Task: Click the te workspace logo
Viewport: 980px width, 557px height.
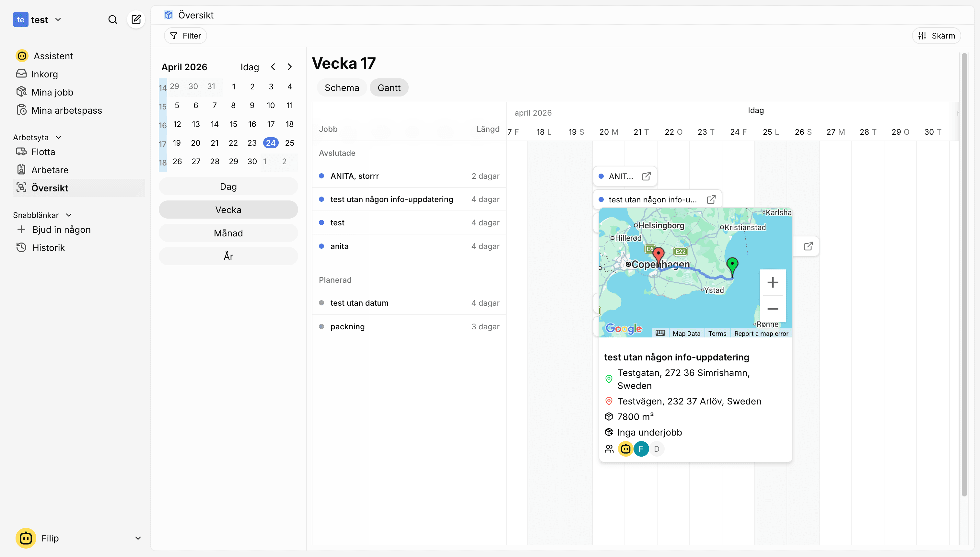Action: (20, 19)
